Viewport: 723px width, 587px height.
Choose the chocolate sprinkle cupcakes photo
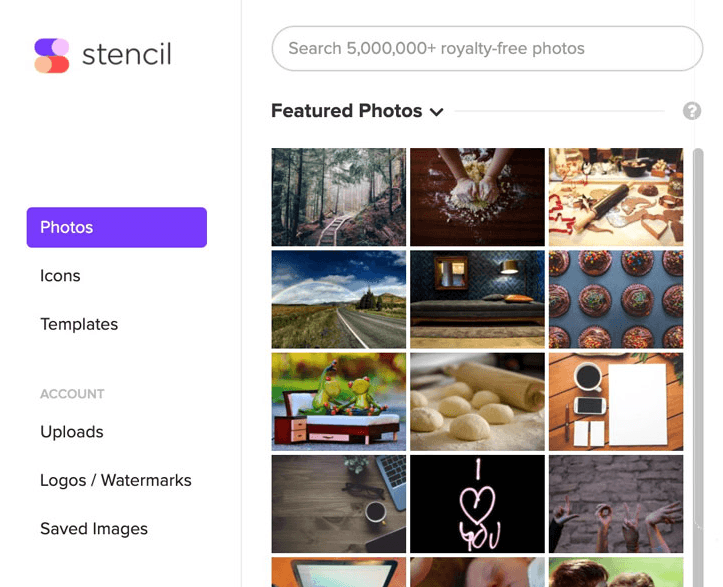(x=615, y=299)
